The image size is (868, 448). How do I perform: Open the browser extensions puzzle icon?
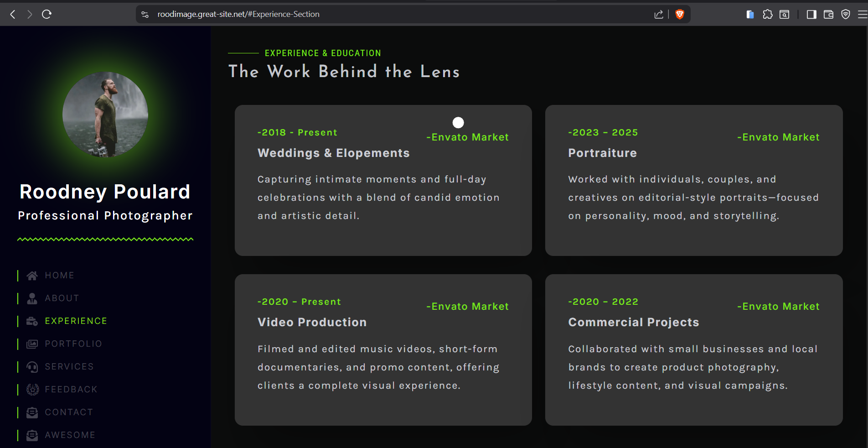[x=768, y=15]
